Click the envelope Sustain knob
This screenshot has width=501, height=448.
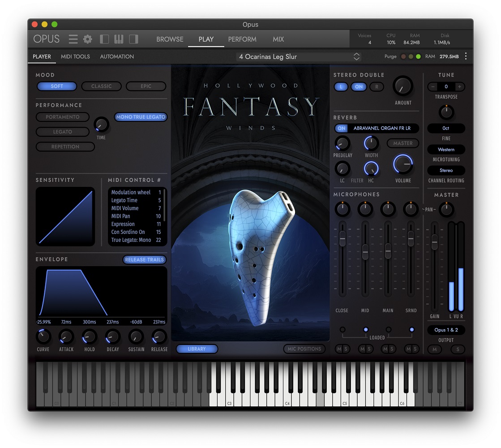click(x=136, y=336)
